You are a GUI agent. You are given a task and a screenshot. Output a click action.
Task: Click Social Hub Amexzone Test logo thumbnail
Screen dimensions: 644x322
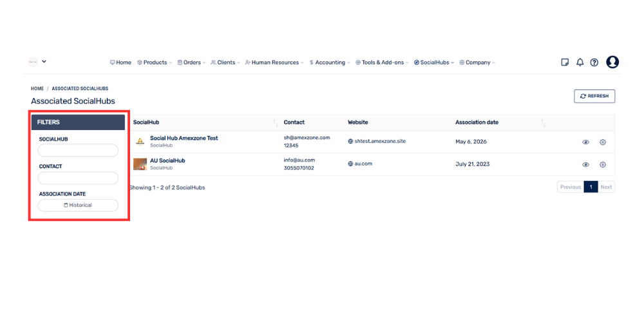pyautogui.click(x=140, y=142)
